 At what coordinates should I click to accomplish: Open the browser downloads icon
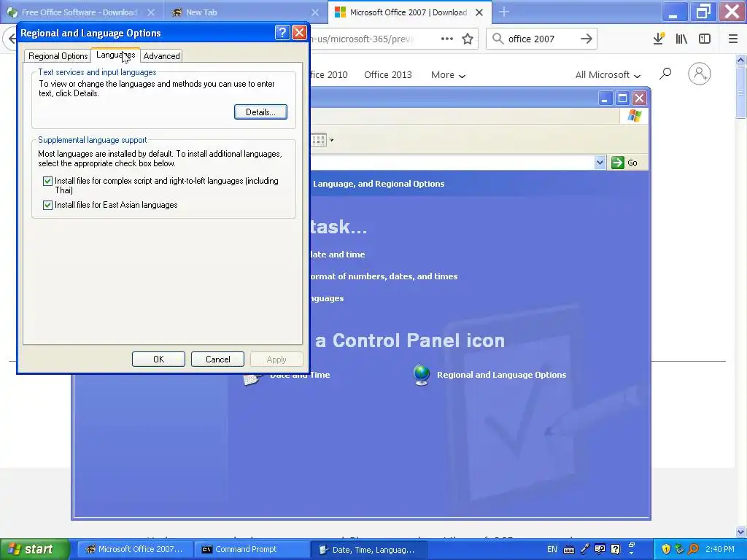659,39
